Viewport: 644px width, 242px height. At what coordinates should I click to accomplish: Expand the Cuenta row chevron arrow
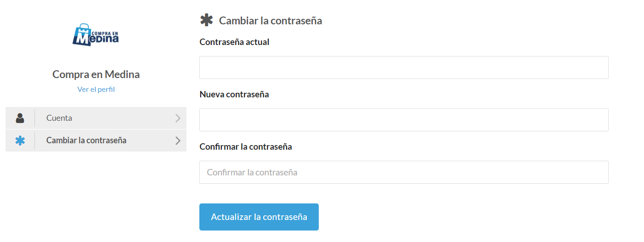pyautogui.click(x=178, y=118)
